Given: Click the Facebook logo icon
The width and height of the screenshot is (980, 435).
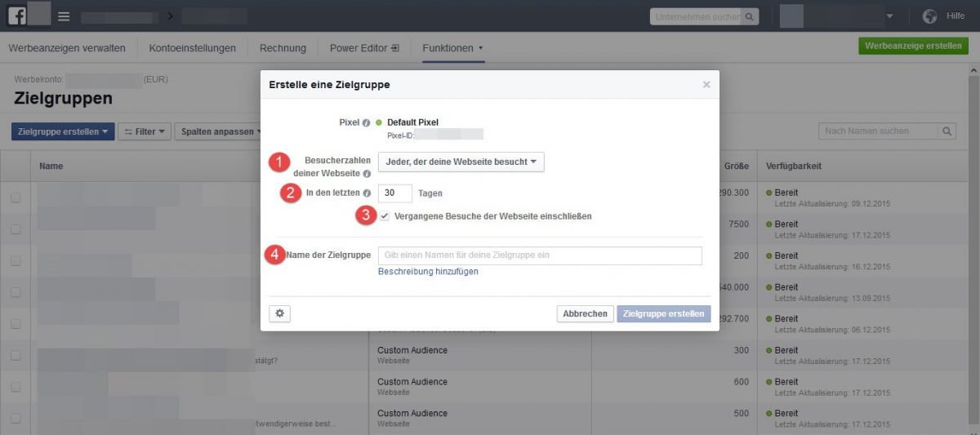Looking at the screenshot, I should pyautogui.click(x=17, y=16).
